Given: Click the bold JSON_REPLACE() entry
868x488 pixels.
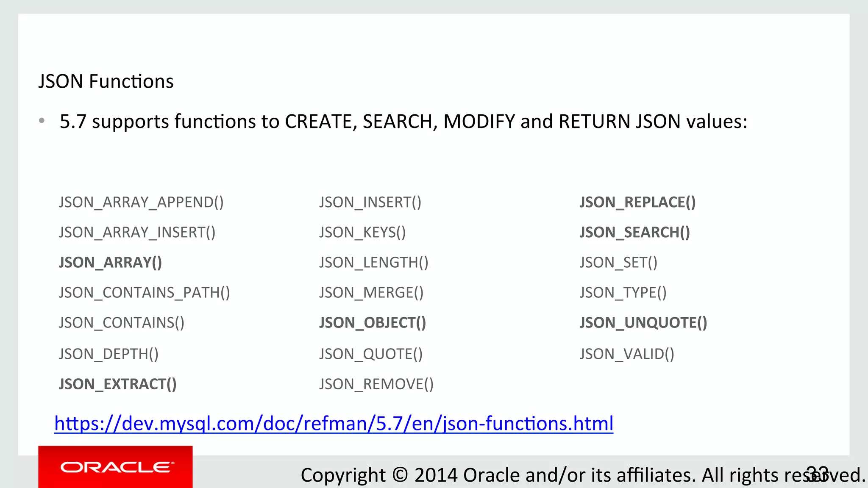Looking at the screenshot, I should point(638,202).
